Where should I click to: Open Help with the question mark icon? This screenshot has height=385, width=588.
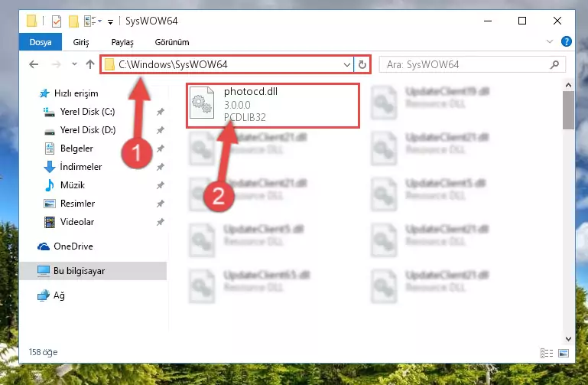pyautogui.click(x=567, y=41)
